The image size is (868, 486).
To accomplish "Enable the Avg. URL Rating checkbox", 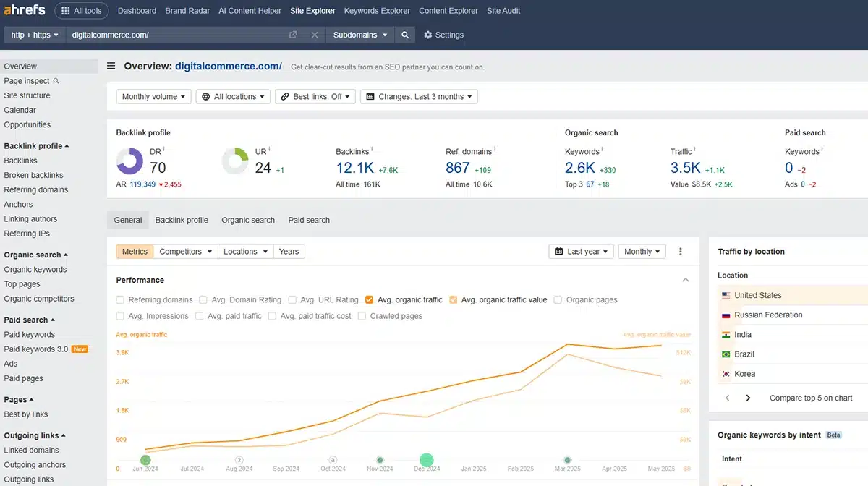I will 292,299.
